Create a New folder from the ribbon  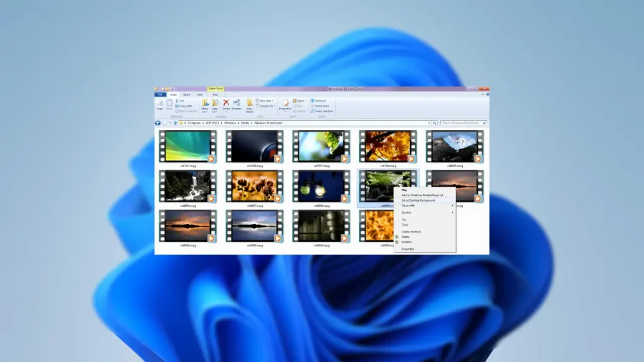pos(249,106)
